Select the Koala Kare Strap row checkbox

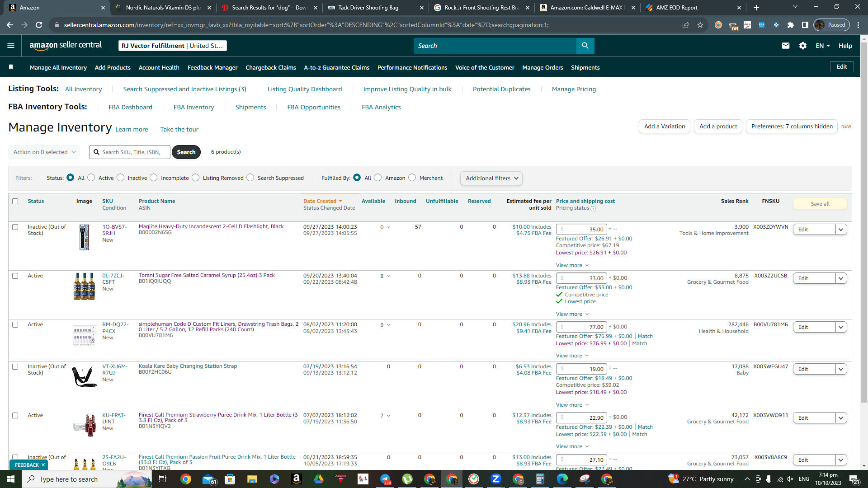15,366
